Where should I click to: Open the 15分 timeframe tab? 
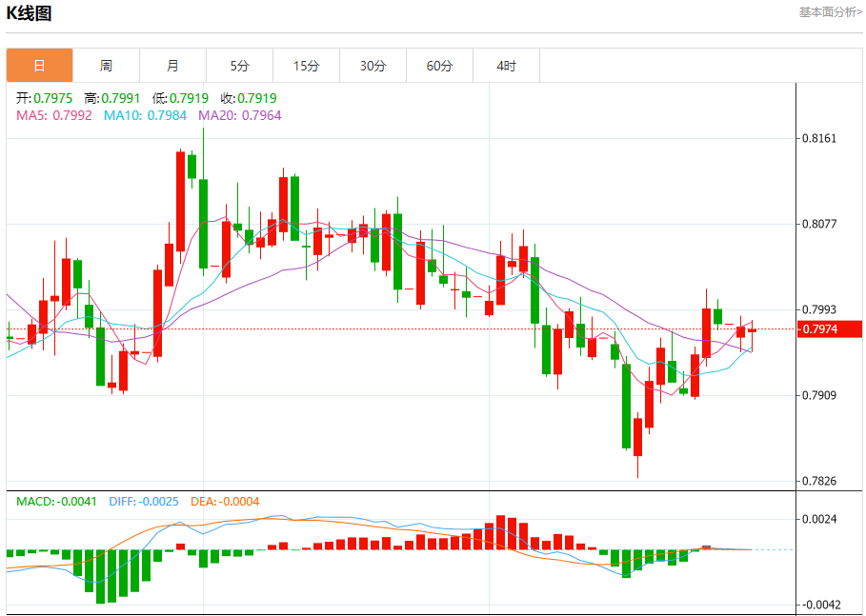point(307,66)
